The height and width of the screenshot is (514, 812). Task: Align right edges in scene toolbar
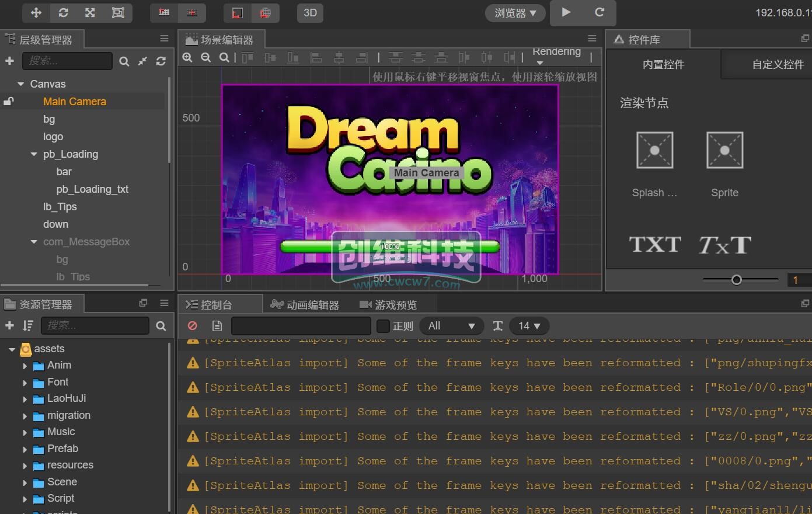[x=361, y=57]
